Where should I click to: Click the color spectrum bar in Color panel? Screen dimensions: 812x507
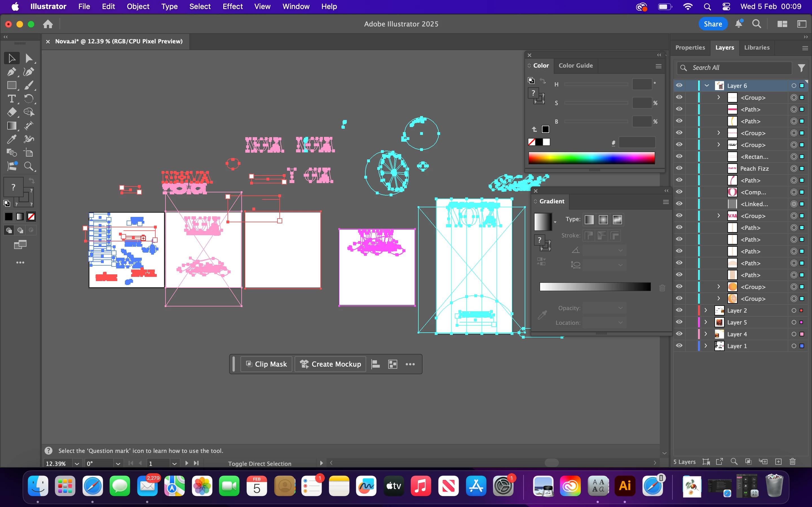tap(591, 158)
